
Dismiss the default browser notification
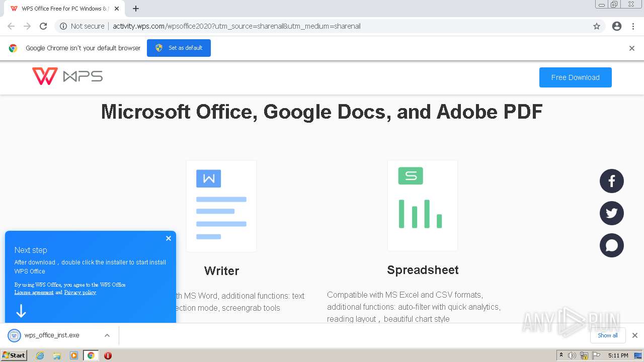(632, 48)
